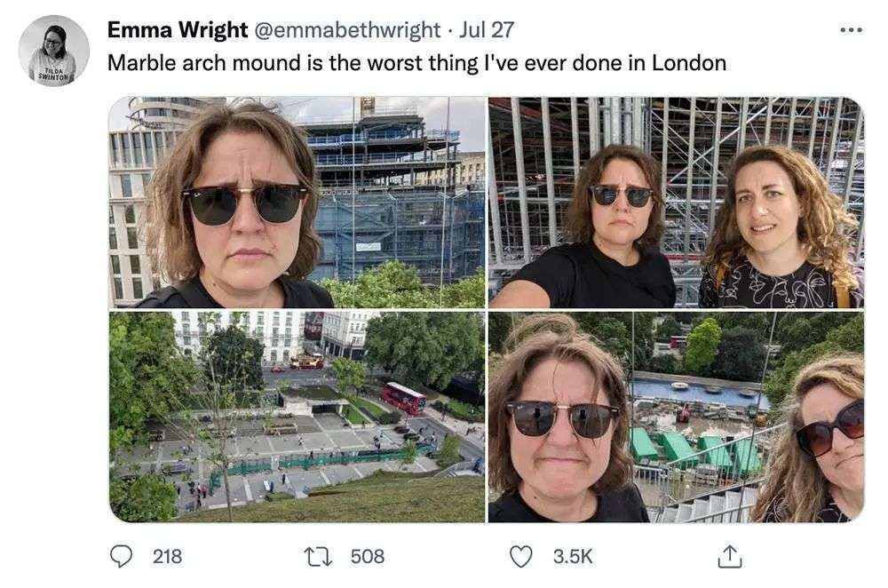Click the red bus in the street photo

[x=404, y=397]
